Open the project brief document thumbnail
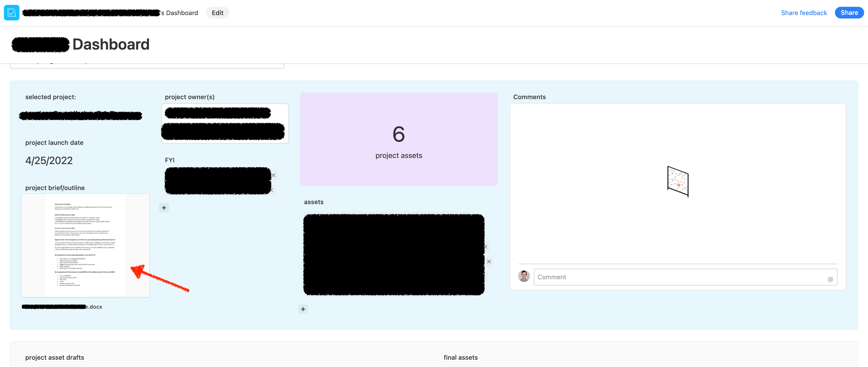868x367 pixels. pos(85,245)
